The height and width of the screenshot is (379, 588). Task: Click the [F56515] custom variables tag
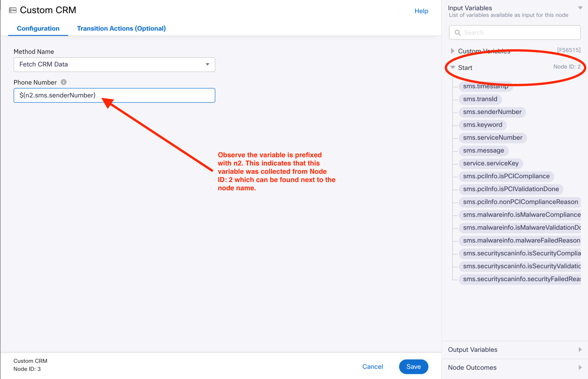[569, 50]
